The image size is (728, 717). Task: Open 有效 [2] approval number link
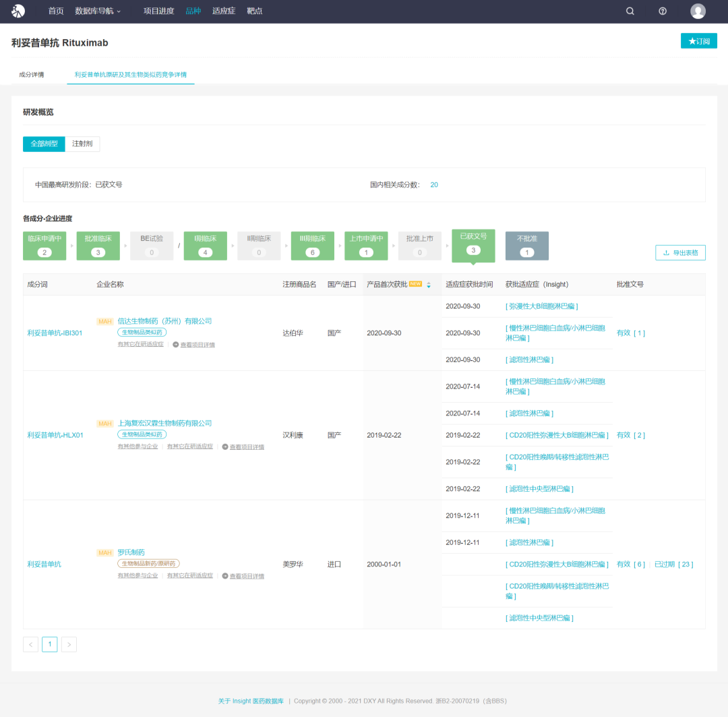click(630, 436)
